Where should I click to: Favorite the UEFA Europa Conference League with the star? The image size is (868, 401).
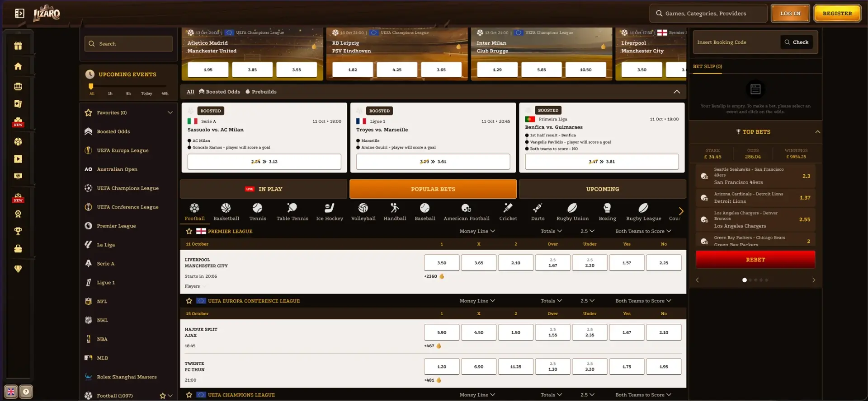pyautogui.click(x=189, y=301)
